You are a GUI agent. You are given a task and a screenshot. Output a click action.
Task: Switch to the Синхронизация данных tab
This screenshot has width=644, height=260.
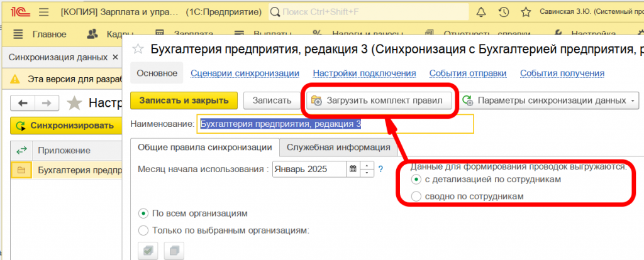coord(58,57)
